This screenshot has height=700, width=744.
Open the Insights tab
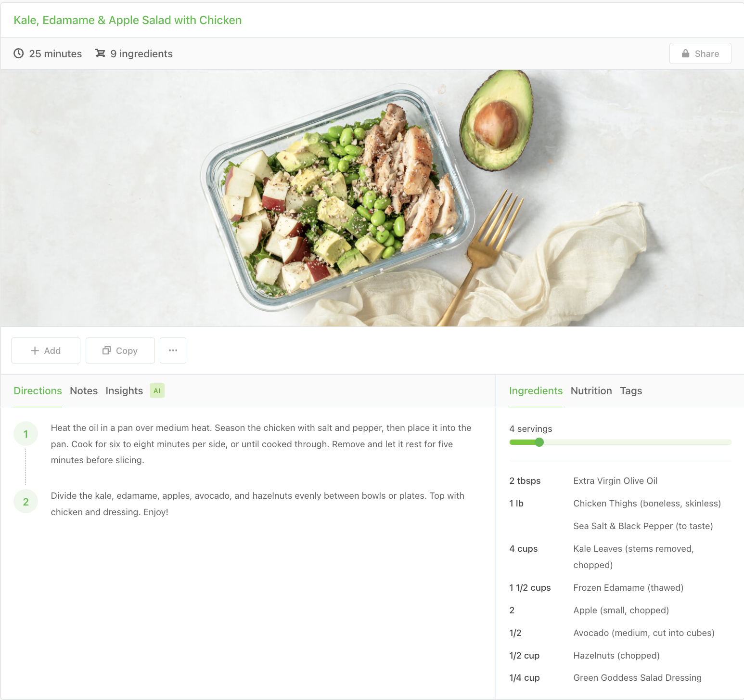tap(124, 391)
